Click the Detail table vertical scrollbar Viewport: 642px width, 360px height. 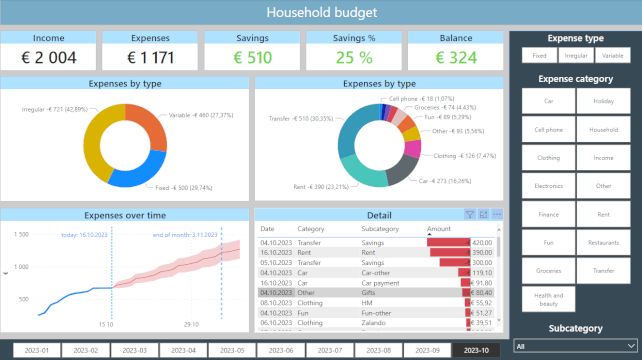pos(499,247)
